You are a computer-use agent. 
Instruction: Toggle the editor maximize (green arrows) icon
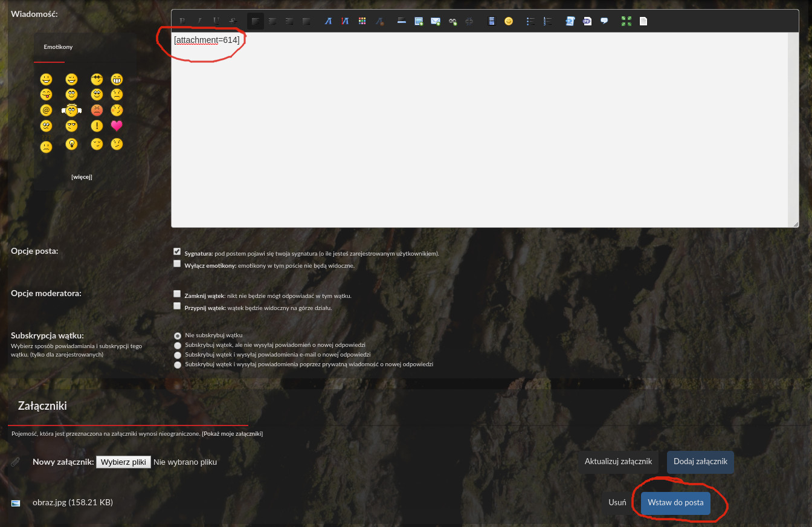tap(626, 21)
